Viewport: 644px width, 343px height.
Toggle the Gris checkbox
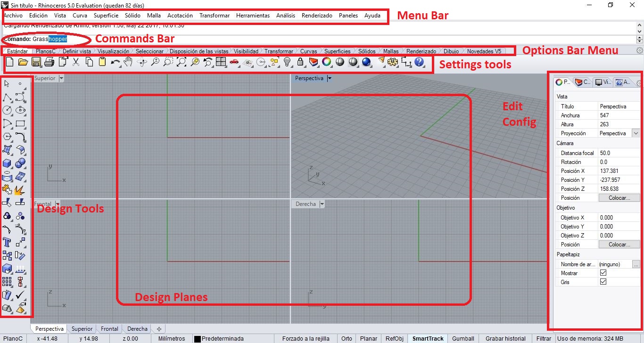603,282
